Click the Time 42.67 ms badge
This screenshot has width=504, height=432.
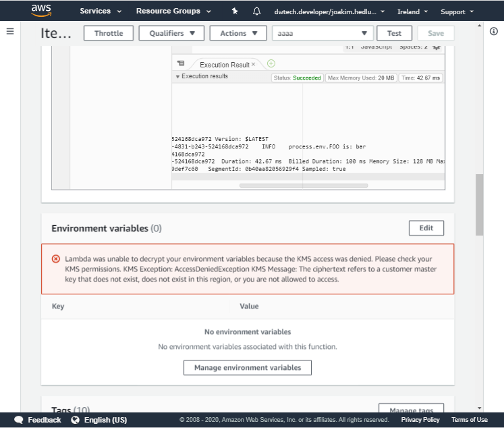pos(420,78)
